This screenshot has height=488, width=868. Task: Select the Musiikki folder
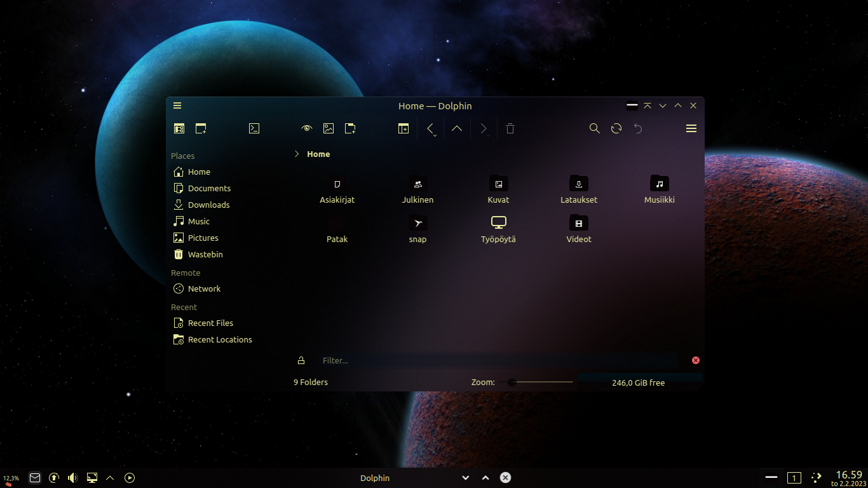tap(660, 189)
